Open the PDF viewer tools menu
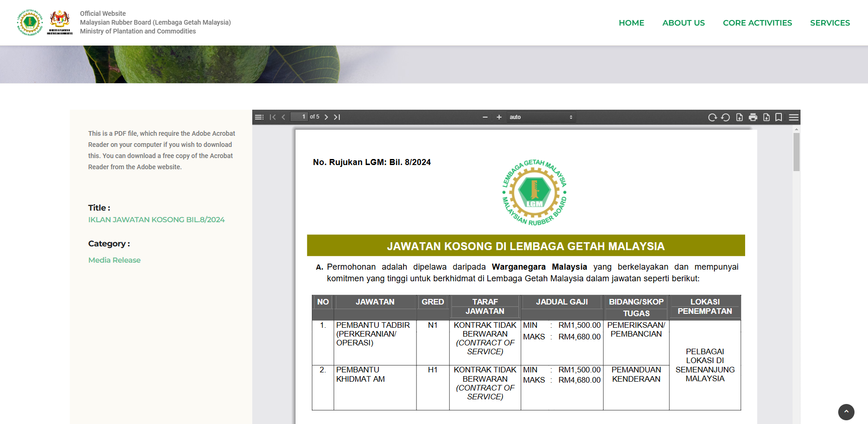868x424 pixels. [794, 117]
